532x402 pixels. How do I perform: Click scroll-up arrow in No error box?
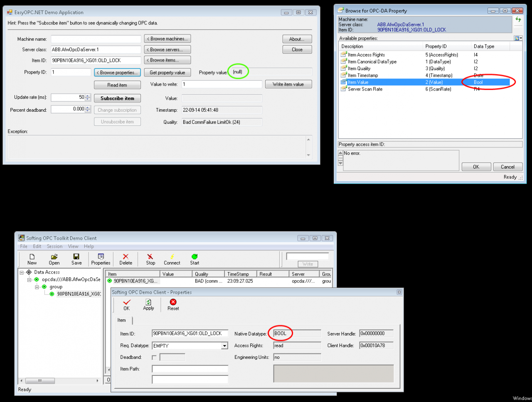point(341,153)
